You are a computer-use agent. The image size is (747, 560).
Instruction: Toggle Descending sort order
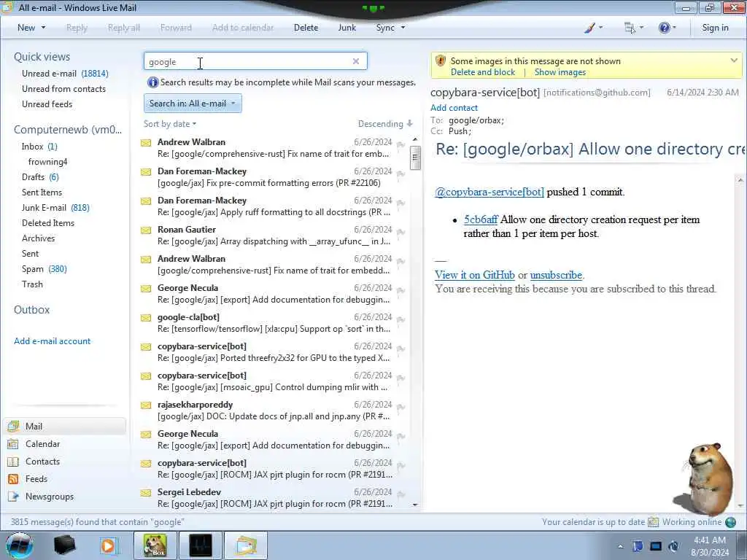point(385,124)
